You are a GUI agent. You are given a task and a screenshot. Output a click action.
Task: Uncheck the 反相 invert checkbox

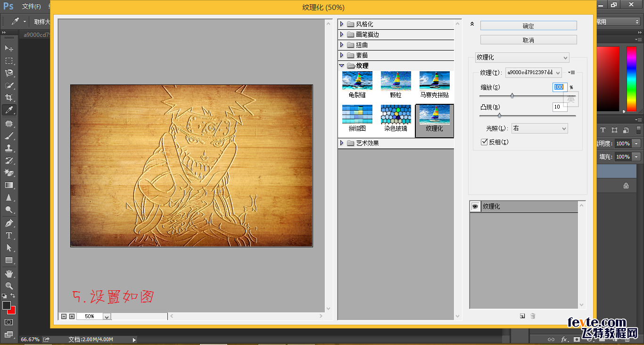pos(484,142)
